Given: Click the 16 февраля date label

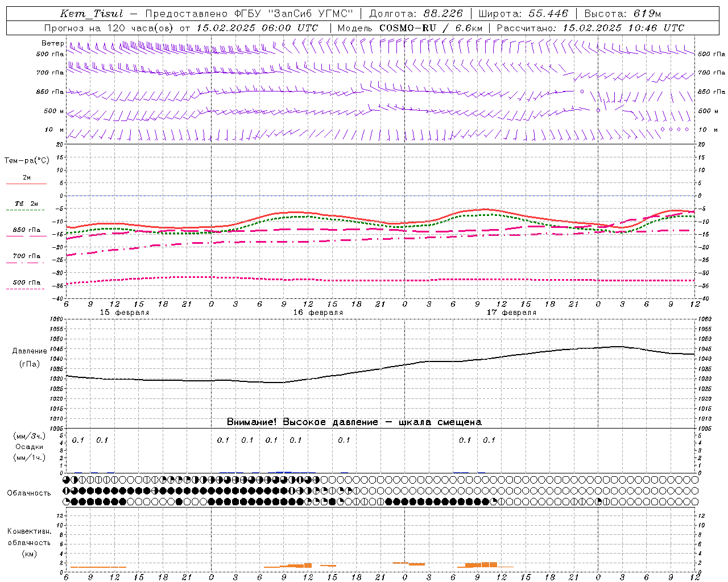Looking at the screenshot, I should point(318,313).
